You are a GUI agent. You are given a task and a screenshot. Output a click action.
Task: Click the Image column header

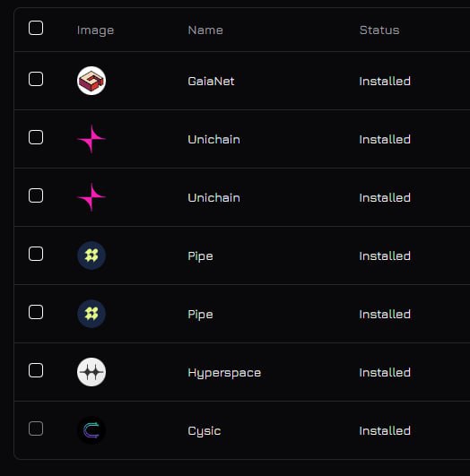(95, 30)
